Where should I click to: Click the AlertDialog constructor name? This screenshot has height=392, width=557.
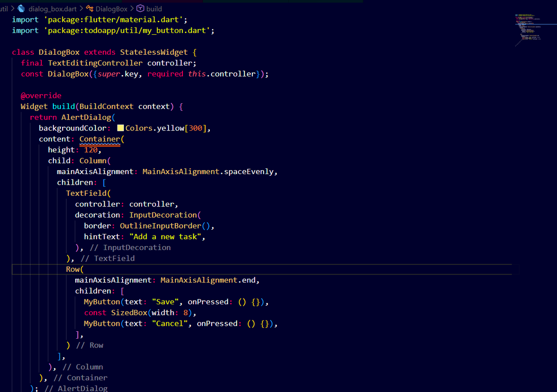coord(86,117)
